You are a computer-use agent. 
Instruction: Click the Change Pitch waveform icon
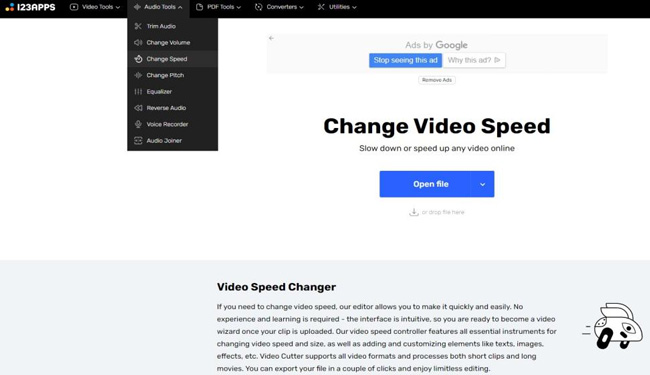point(138,75)
